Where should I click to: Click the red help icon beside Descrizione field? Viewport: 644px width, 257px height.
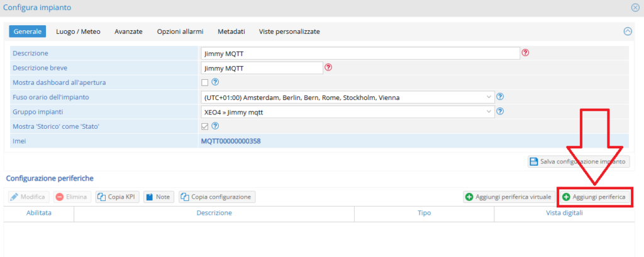pyautogui.click(x=526, y=53)
